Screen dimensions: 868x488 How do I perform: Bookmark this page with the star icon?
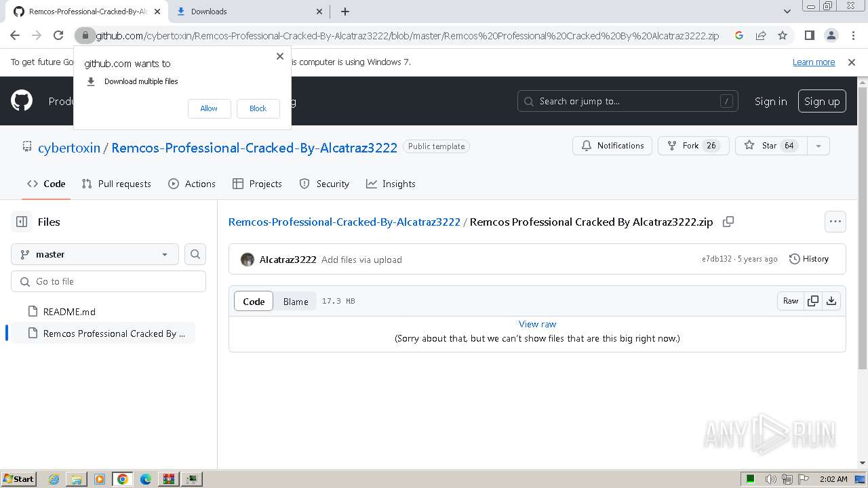tap(783, 35)
